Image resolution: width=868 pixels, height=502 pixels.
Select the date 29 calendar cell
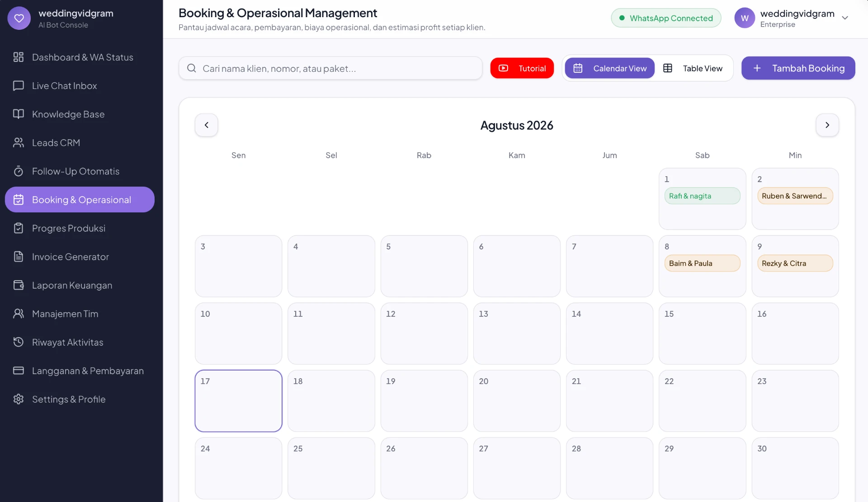(702, 468)
